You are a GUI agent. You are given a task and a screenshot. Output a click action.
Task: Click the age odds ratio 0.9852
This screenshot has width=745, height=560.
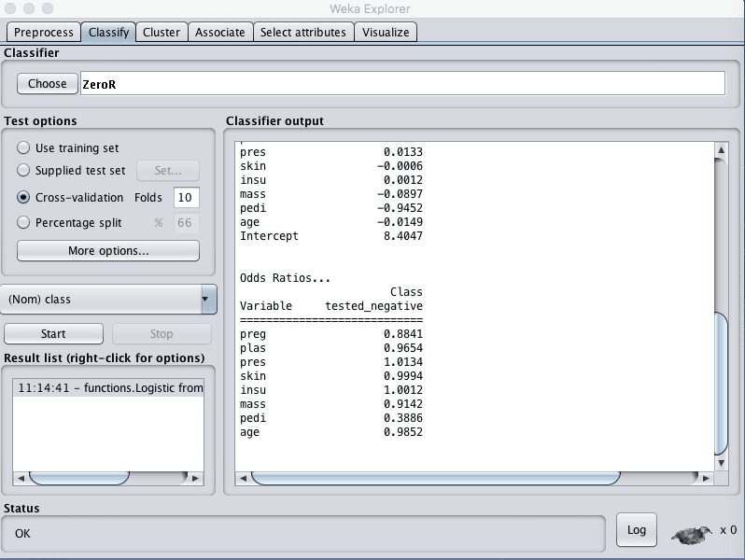point(403,431)
